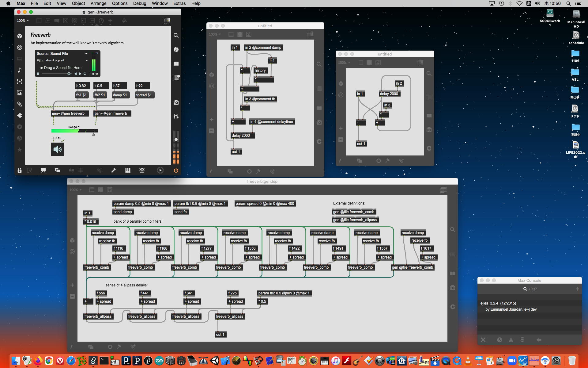Open the 100% zoom dropdown in gen~.freeverb
Viewport: 588px width, 368px height.
23,21
